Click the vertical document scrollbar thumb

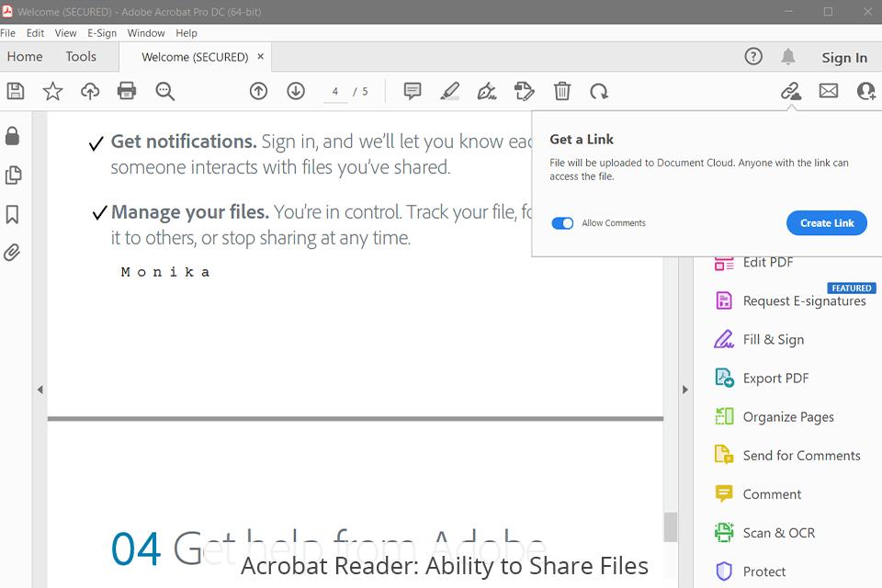670,526
